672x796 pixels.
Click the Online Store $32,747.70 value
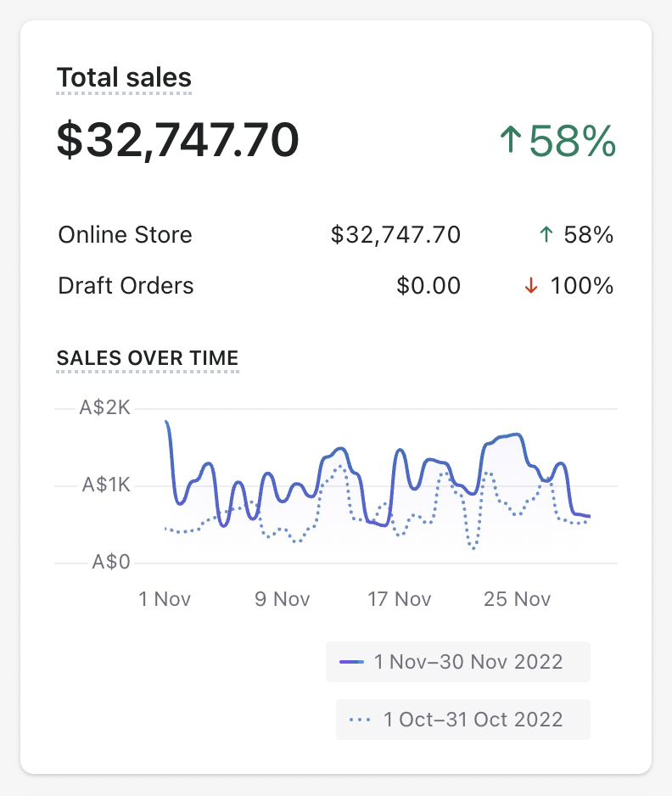click(x=395, y=235)
